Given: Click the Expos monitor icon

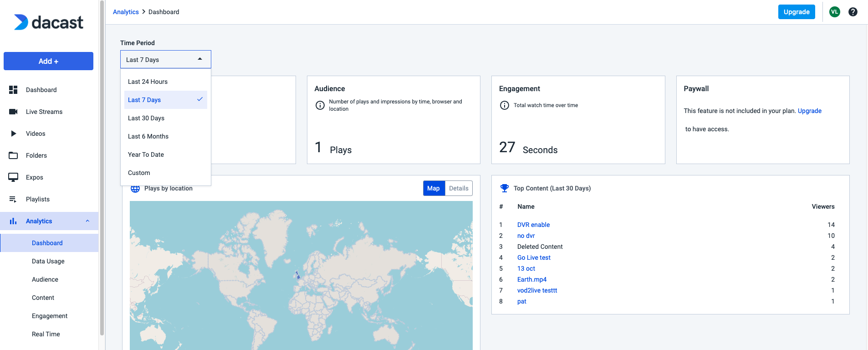Looking at the screenshot, I should click(13, 177).
